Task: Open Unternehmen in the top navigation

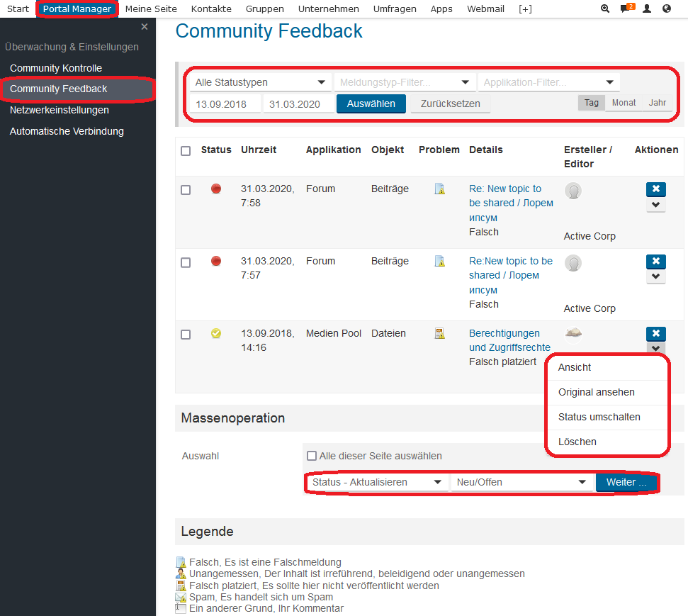Action: click(x=328, y=9)
